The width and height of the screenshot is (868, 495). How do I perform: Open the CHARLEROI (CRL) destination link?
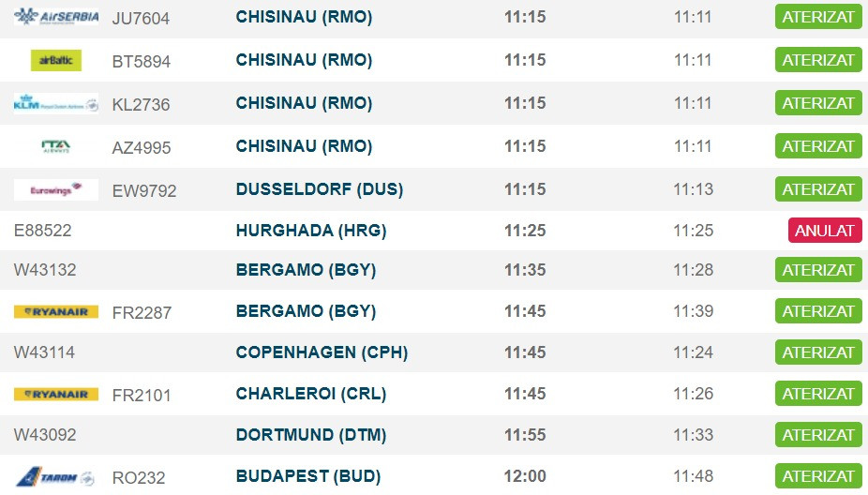tap(311, 394)
